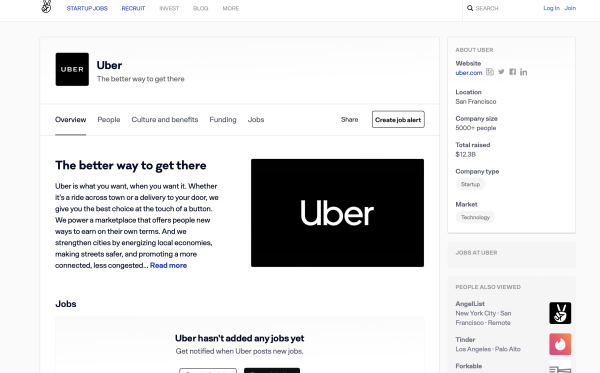Image resolution: width=600 pixels, height=373 pixels.
Task: Click the search magnifier icon
Action: pyautogui.click(x=470, y=8)
